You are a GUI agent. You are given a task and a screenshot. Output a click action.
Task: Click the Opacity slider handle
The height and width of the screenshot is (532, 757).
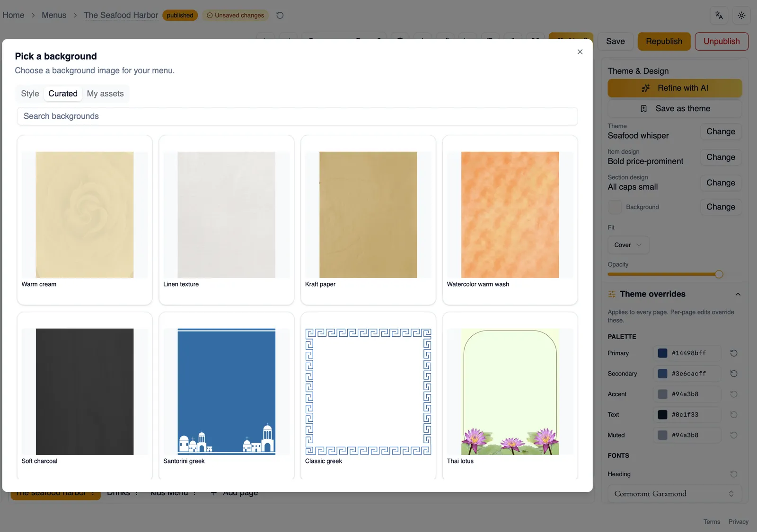(719, 274)
